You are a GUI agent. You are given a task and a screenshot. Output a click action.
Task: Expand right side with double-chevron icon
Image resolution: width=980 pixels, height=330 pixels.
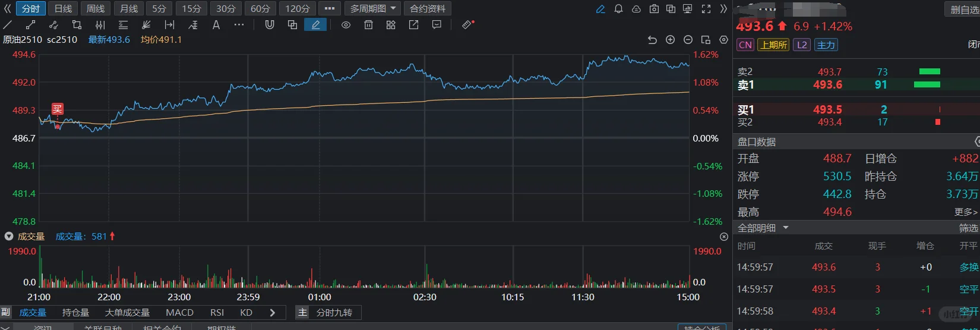pyautogui.click(x=723, y=9)
